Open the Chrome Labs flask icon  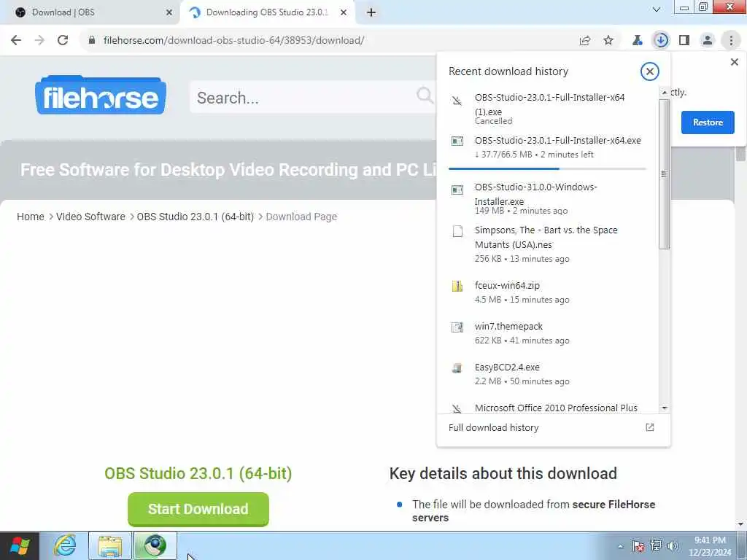tap(637, 41)
